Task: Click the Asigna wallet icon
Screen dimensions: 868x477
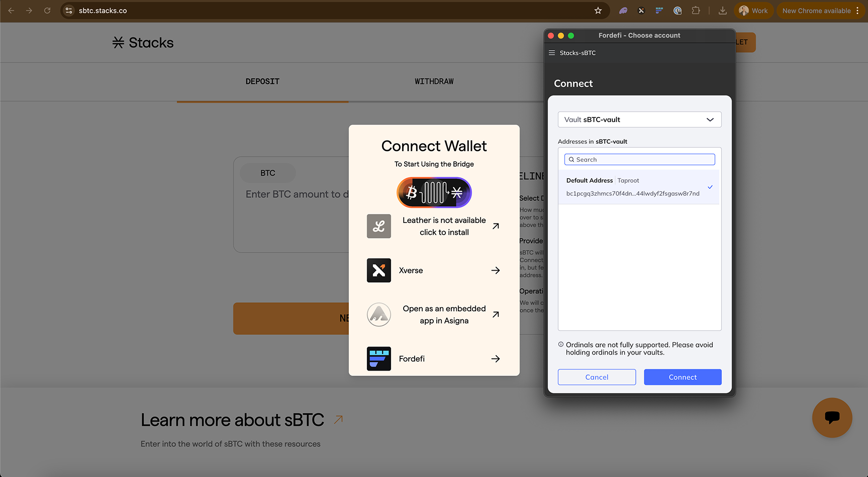Action: click(x=378, y=314)
